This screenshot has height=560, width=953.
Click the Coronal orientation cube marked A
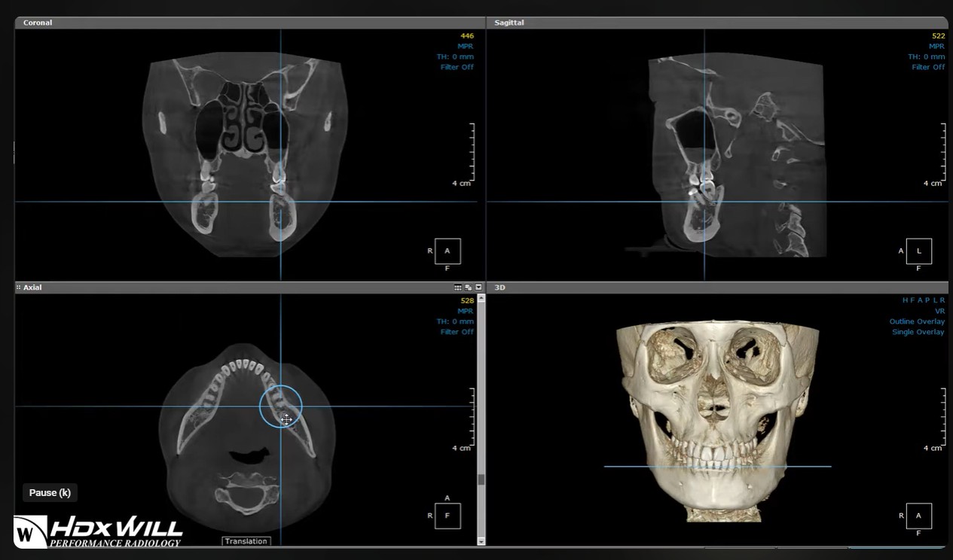(x=447, y=251)
